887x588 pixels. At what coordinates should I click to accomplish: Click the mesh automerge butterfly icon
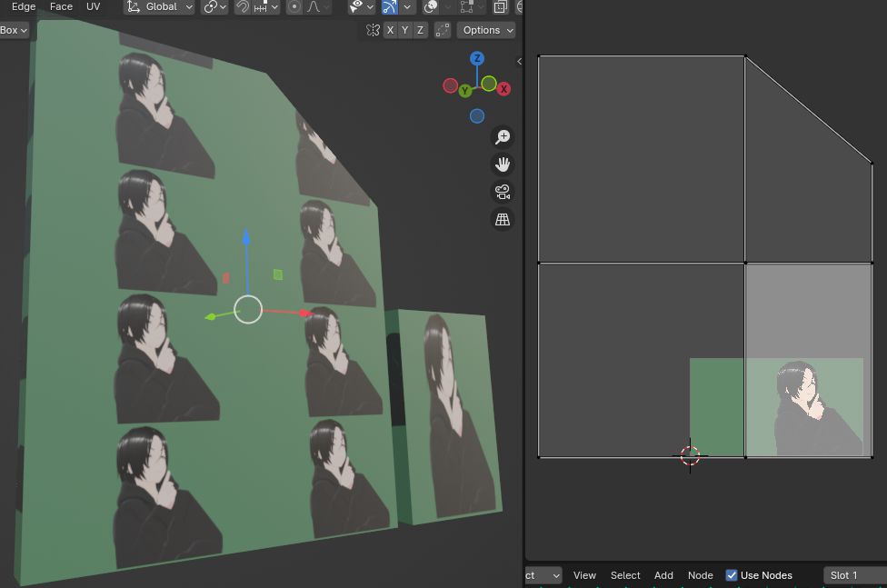point(373,30)
